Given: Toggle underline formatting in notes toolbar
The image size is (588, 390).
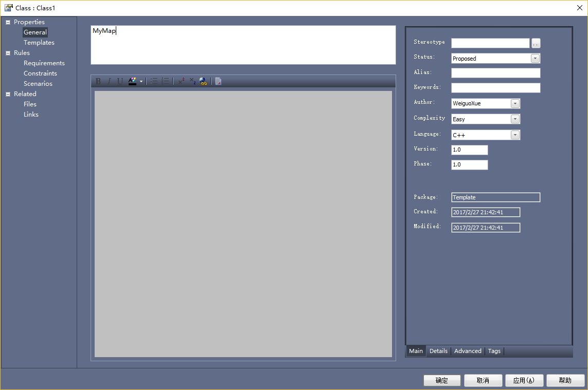Looking at the screenshot, I should [120, 81].
